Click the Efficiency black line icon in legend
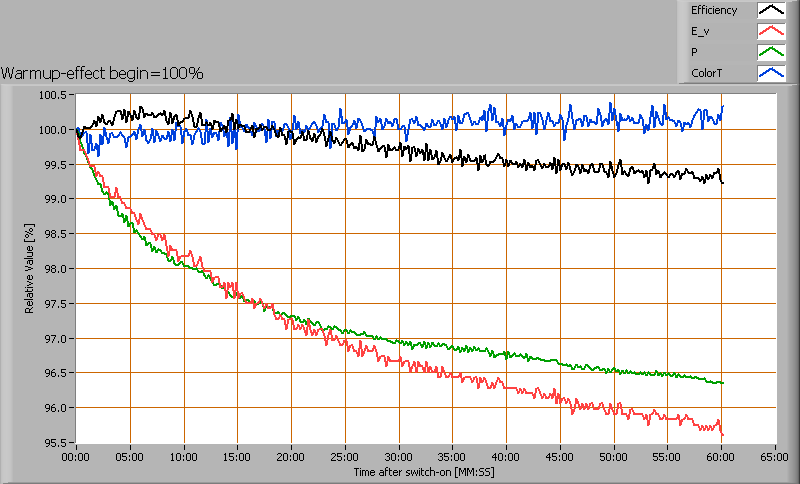The height and width of the screenshot is (484, 800). (770, 11)
